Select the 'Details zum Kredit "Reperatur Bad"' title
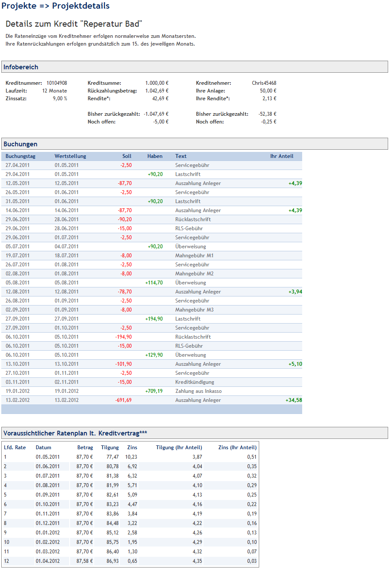392x571 pixels. 74,24
